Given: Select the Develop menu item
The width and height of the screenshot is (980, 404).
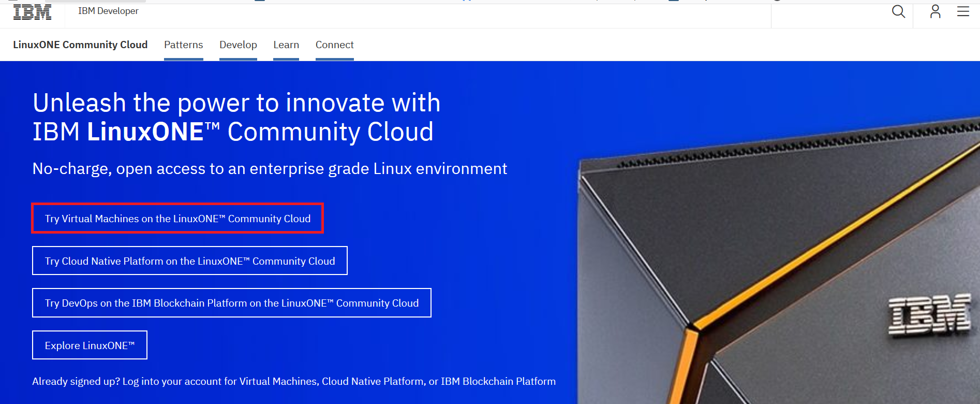Looking at the screenshot, I should 238,45.
